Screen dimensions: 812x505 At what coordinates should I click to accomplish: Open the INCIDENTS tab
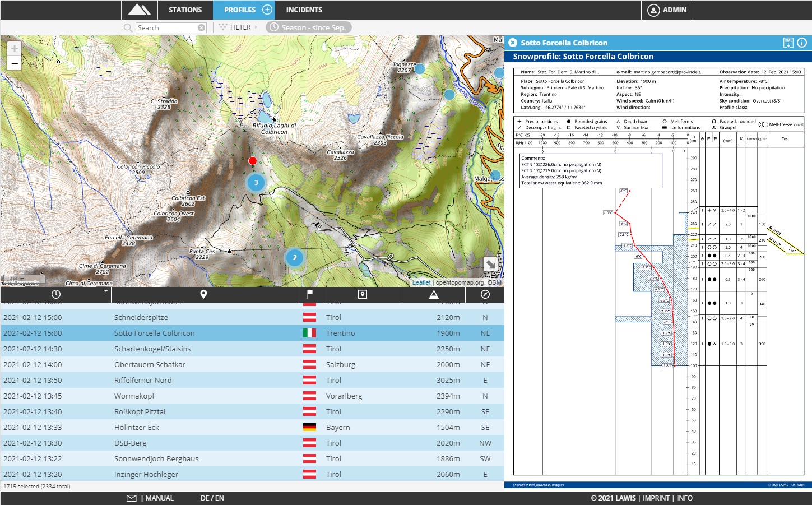point(304,10)
